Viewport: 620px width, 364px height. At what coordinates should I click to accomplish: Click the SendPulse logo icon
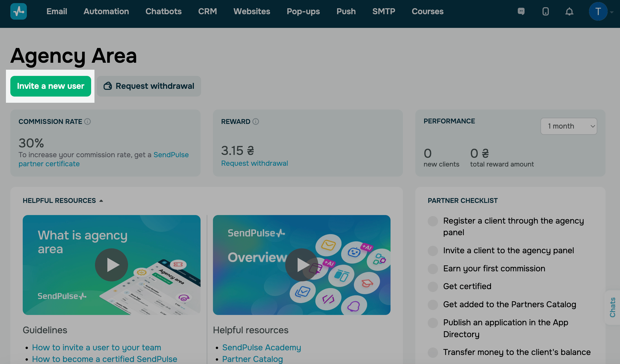point(18,11)
